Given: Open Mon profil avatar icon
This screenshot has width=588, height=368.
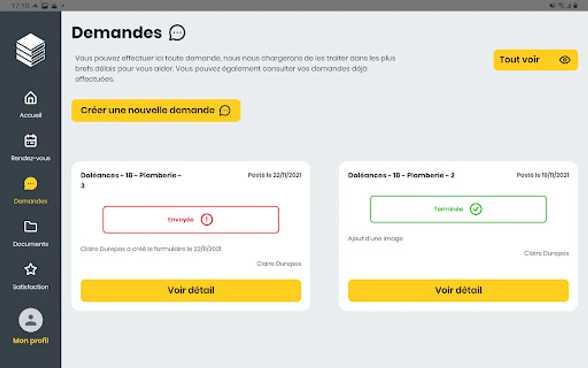Looking at the screenshot, I should point(31,320).
